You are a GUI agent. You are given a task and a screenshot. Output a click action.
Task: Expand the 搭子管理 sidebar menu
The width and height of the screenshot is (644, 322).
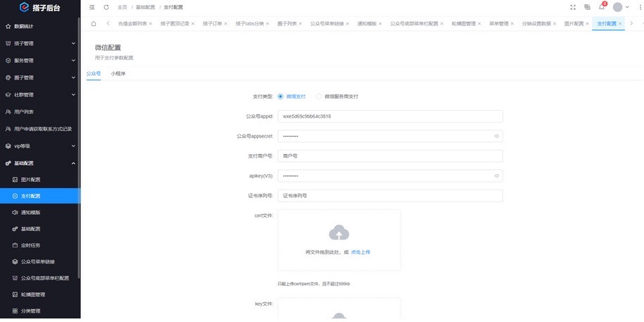tap(39, 43)
